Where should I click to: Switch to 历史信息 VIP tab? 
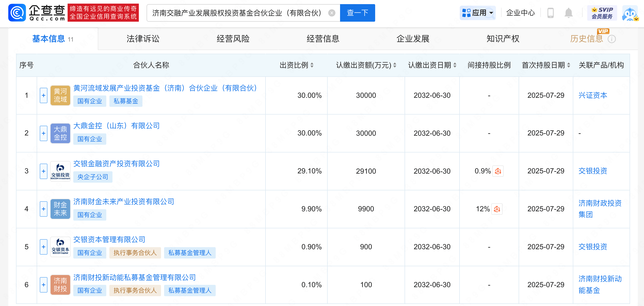tap(586, 39)
